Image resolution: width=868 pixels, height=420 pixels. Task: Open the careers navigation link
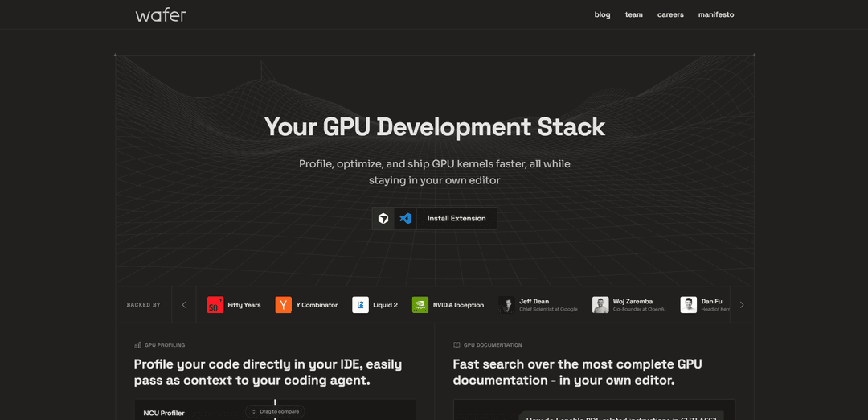670,14
